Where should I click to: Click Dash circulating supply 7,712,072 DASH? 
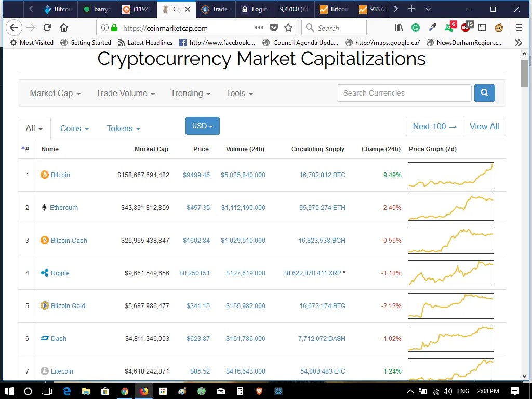322,339
